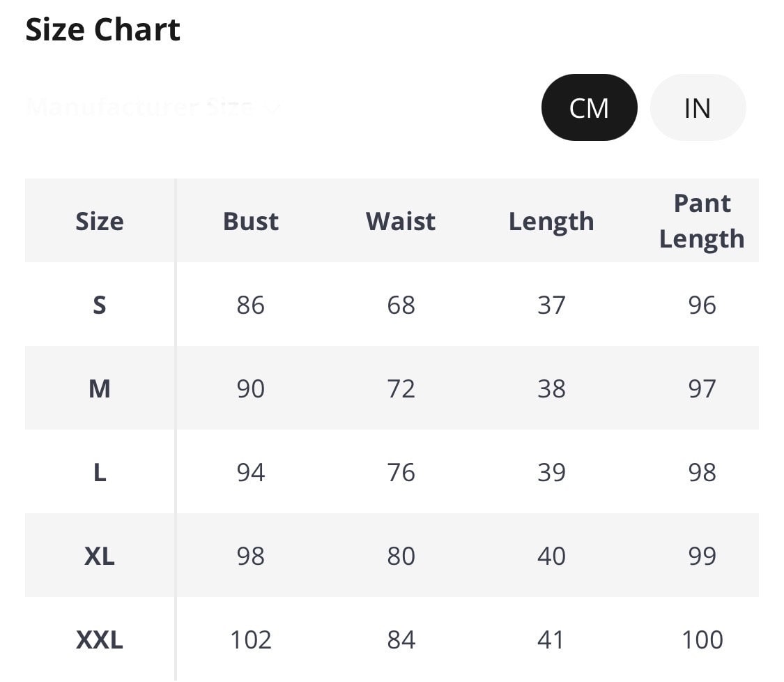The height and width of the screenshot is (682, 784).
Task: Select the Waist column header
Action: click(x=401, y=221)
